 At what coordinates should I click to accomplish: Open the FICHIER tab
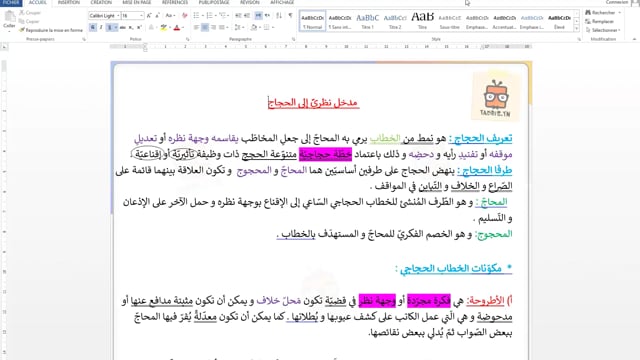point(11,2)
